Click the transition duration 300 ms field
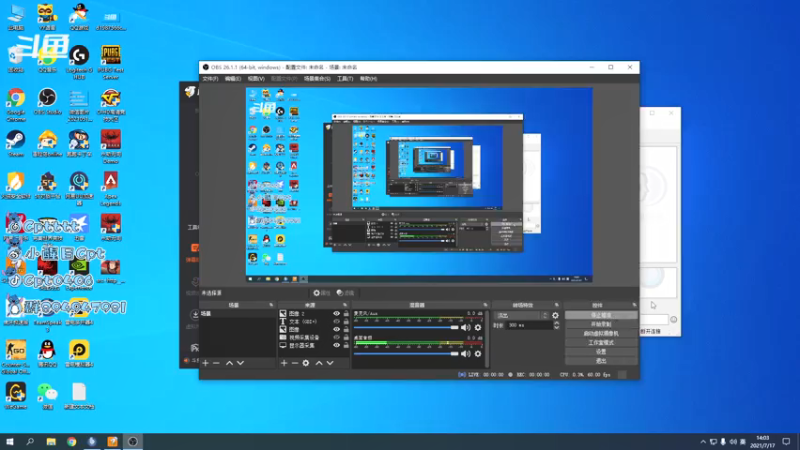The width and height of the screenshot is (800, 450). tap(529, 326)
